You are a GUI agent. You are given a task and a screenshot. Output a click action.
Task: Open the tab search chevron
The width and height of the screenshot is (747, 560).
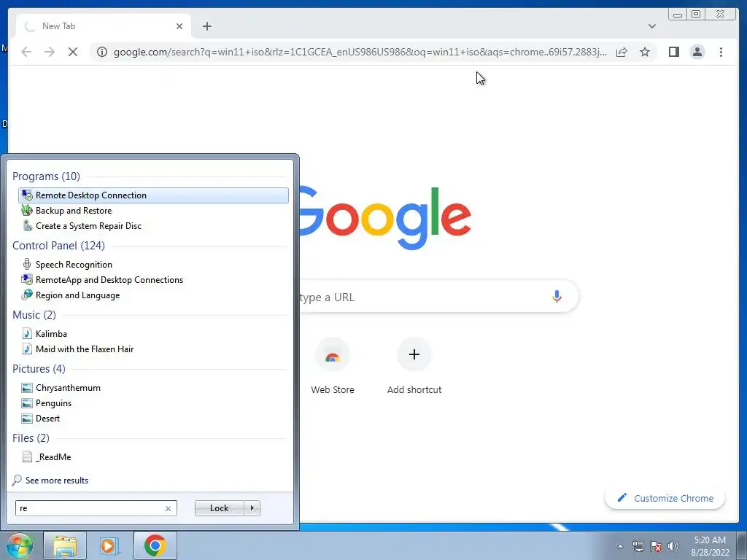[651, 26]
